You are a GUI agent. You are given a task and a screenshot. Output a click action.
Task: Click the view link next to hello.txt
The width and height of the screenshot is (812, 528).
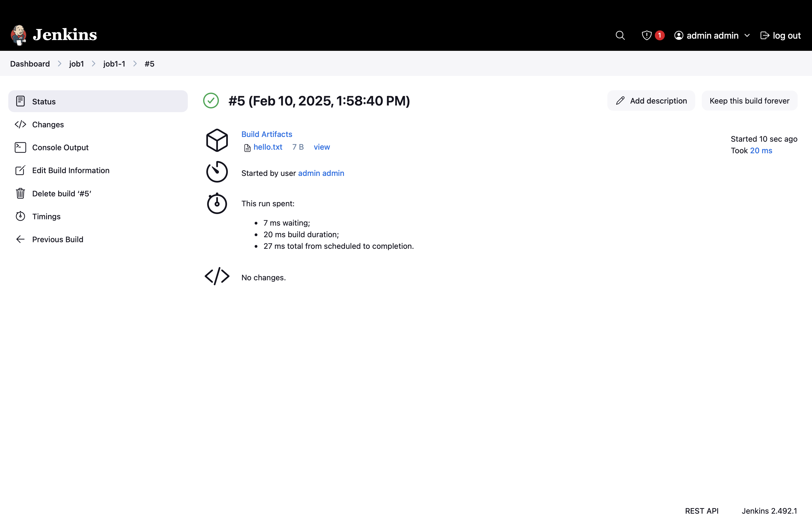click(322, 147)
